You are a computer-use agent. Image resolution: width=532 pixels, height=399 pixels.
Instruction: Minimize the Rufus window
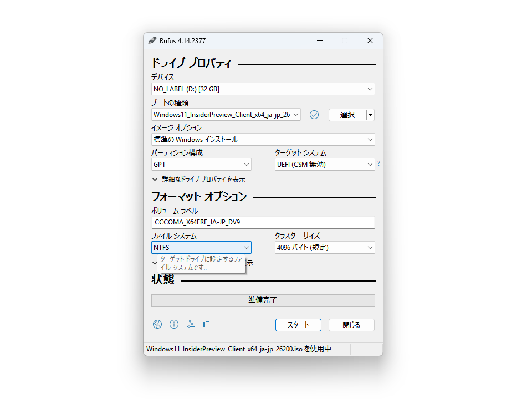pos(320,40)
